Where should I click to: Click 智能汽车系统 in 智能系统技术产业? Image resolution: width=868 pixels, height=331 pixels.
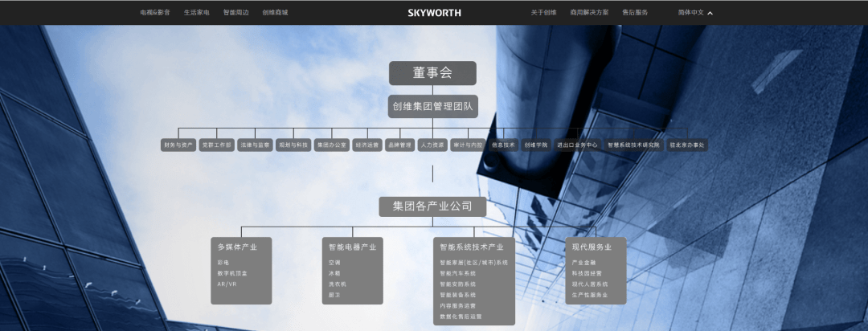point(457,273)
